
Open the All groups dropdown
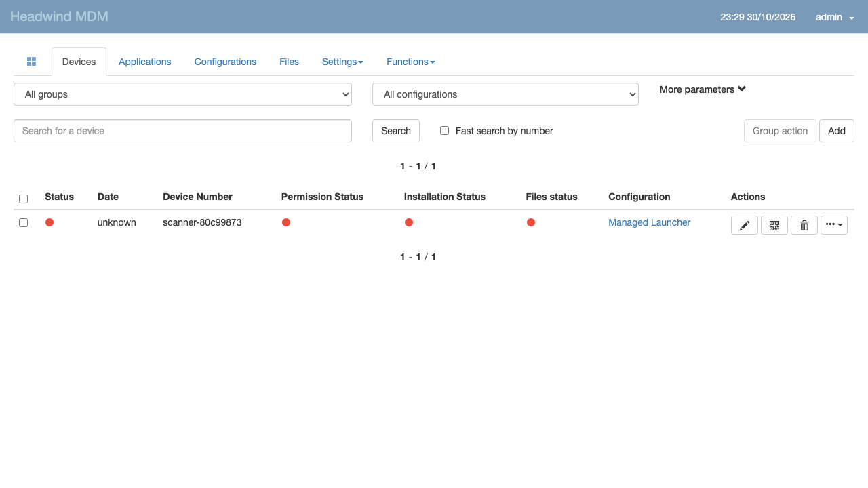coord(182,94)
